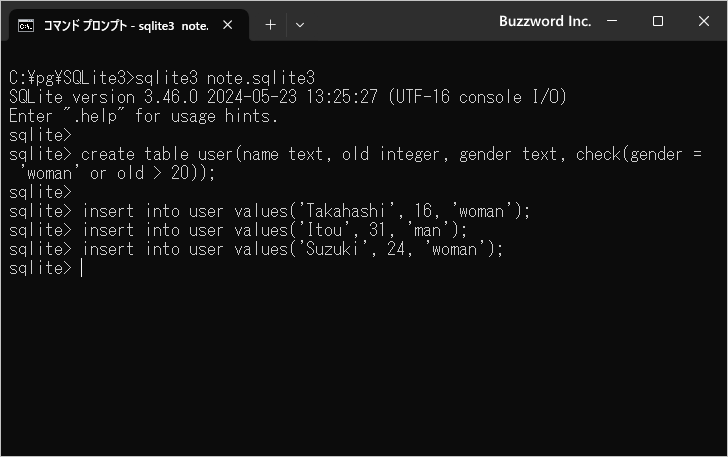Click the Enter ".help" for usage hints line

click(143, 115)
